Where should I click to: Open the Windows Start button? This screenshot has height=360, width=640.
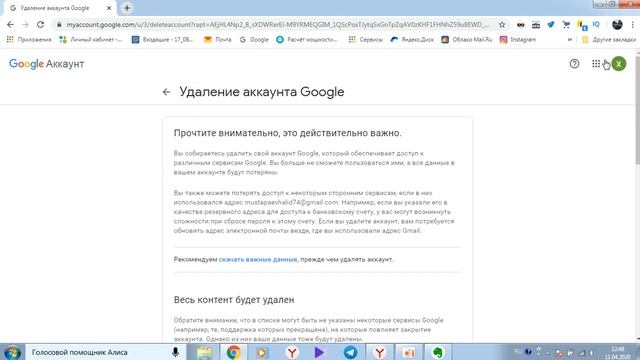[12, 352]
